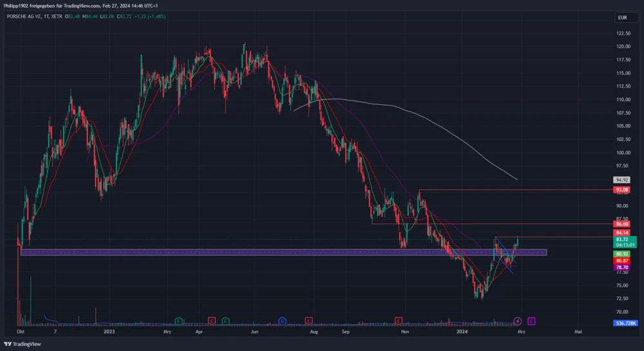The height and width of the screenshot is (351, 644).
Task: Open the red E earnings marker near Aug
Action: point(308,321)
